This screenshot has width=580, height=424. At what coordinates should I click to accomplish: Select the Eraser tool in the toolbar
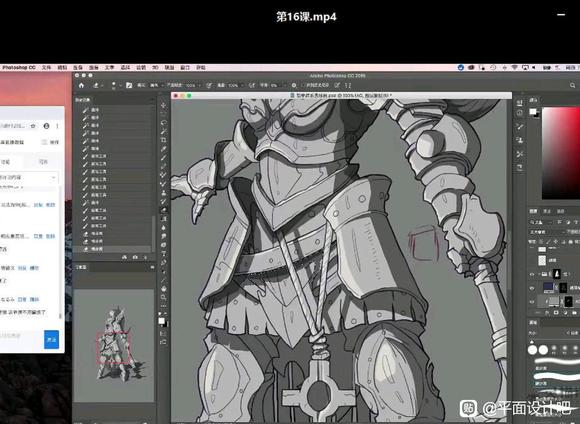click(163, 210)
